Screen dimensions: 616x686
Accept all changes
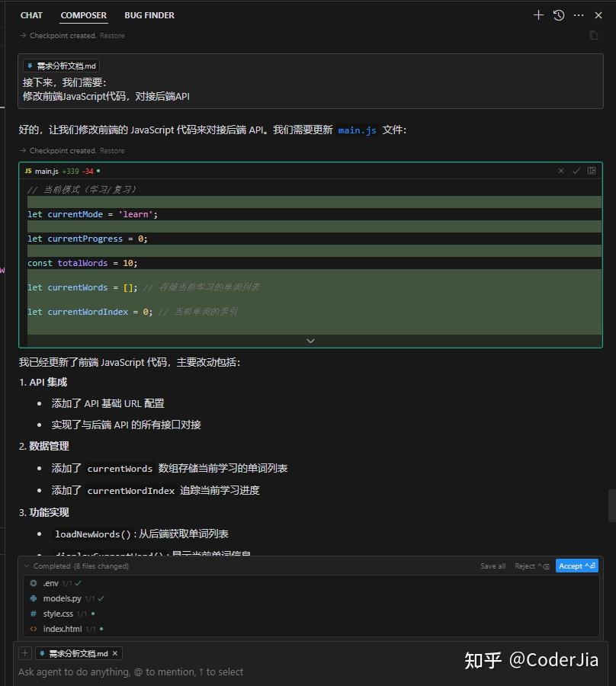click(x=576, y=566)
